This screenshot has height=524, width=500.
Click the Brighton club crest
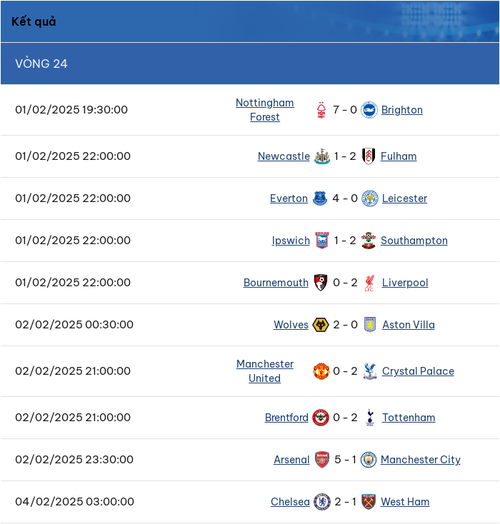point(369,110)
